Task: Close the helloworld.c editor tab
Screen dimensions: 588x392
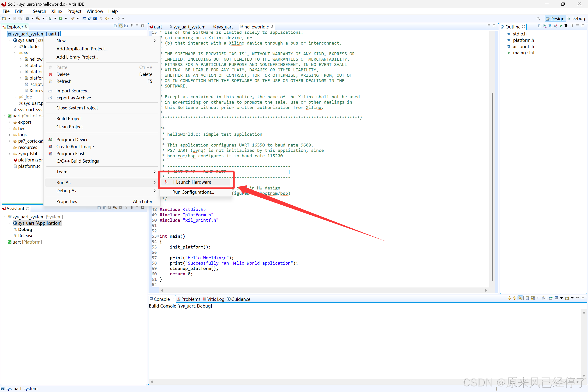Action: (x=272, y=27)
